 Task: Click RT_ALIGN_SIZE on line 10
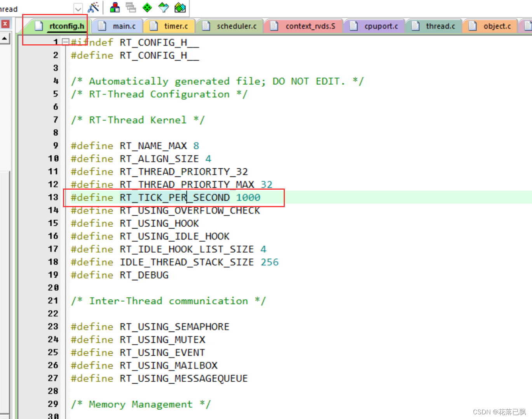click(159, 159)
